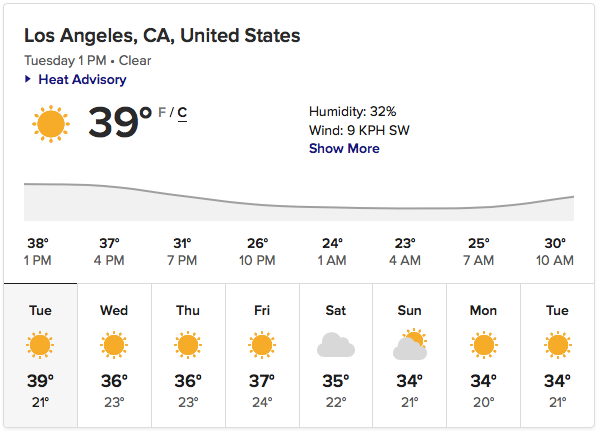Select the Sat forecast tab
Viewport: 598px width, 431px height.
tap(336, 355)
